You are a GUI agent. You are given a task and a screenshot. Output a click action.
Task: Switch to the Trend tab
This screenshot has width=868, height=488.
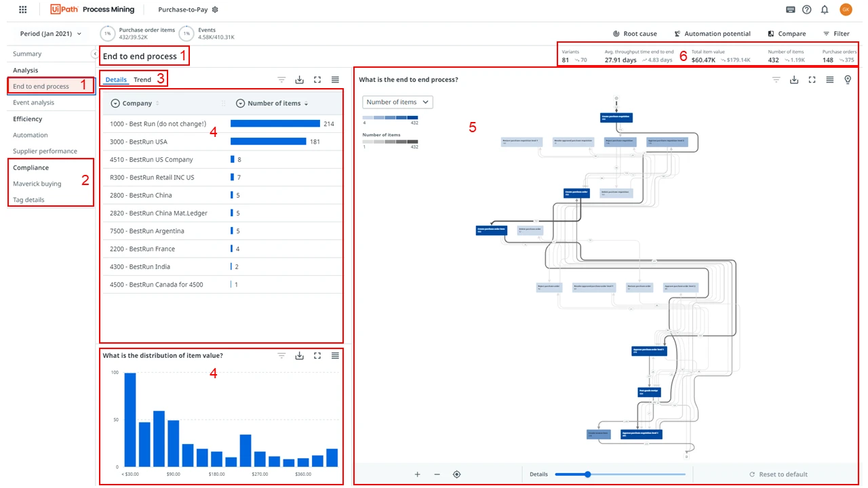[x=142, y=79]
